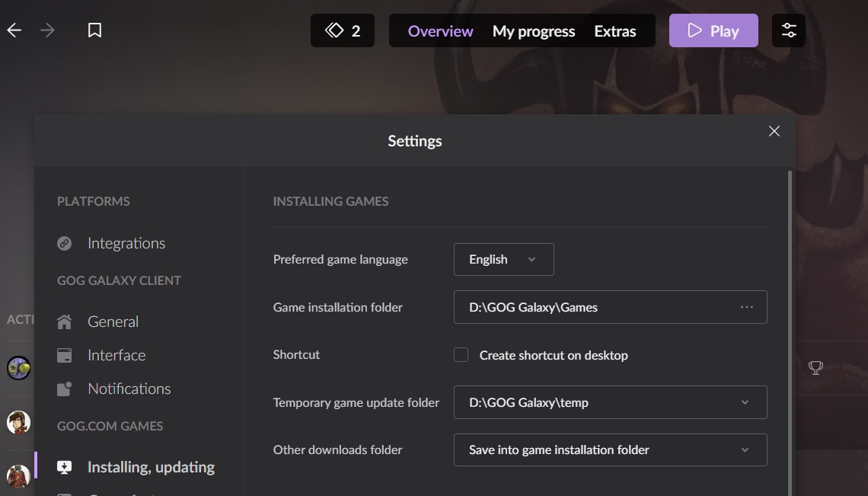The image size is (868, 496).
Task: Click the General home icon
Action: coord(64,322)
